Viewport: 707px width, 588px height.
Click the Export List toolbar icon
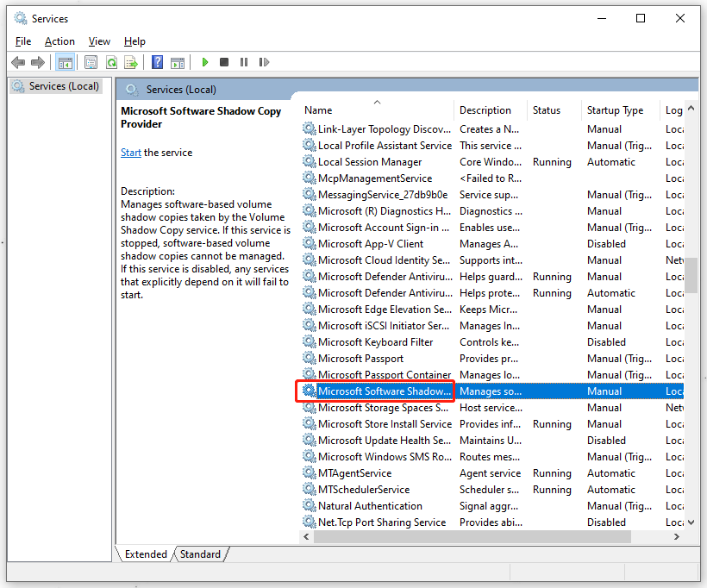pos(131,62)
